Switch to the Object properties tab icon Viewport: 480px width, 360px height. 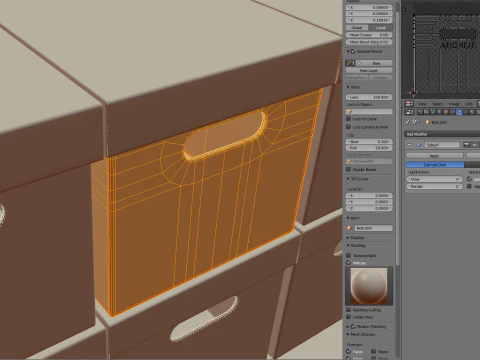point(446,112)
